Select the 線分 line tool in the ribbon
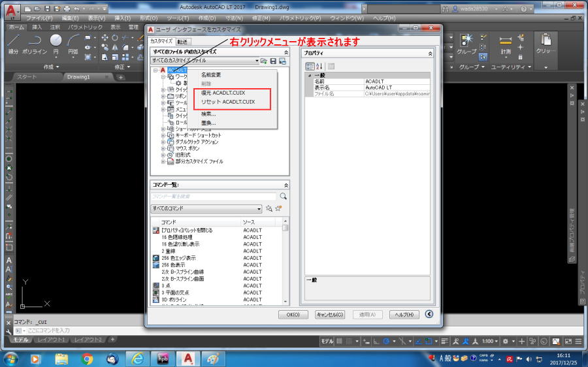 tap(14, 43)
